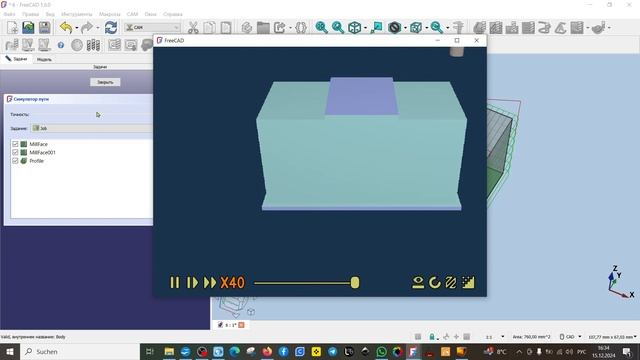Open the Правка menu
Image resolution: width=640 pixels, height=360 pixels.
[30, 14]
